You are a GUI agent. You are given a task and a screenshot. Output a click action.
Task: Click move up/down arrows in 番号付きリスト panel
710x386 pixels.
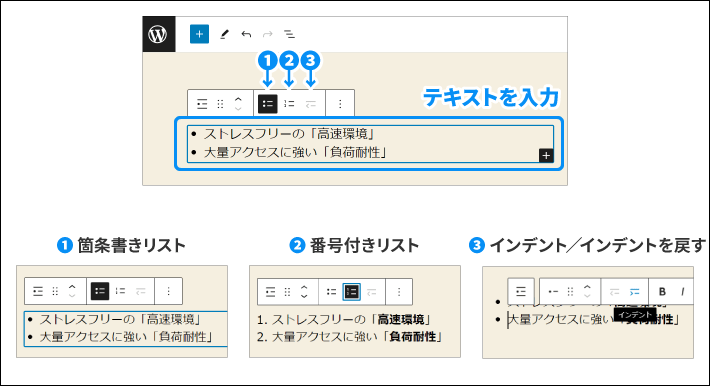pos(304,292)
